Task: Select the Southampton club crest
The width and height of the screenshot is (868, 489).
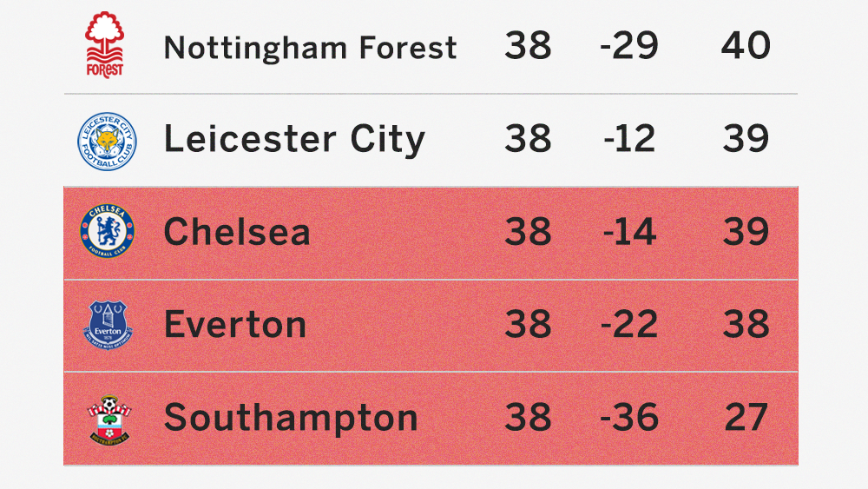Action: [109, 420]
